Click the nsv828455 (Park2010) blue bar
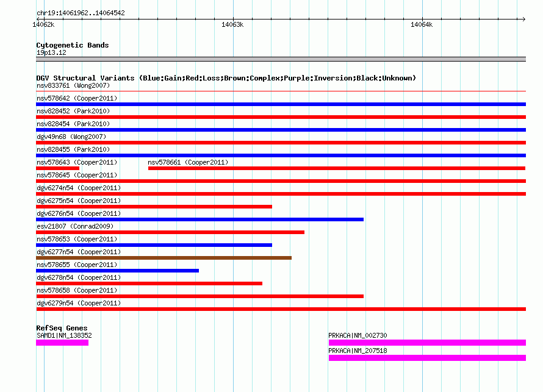The image size is (543, 392). (x=281, y=155)
